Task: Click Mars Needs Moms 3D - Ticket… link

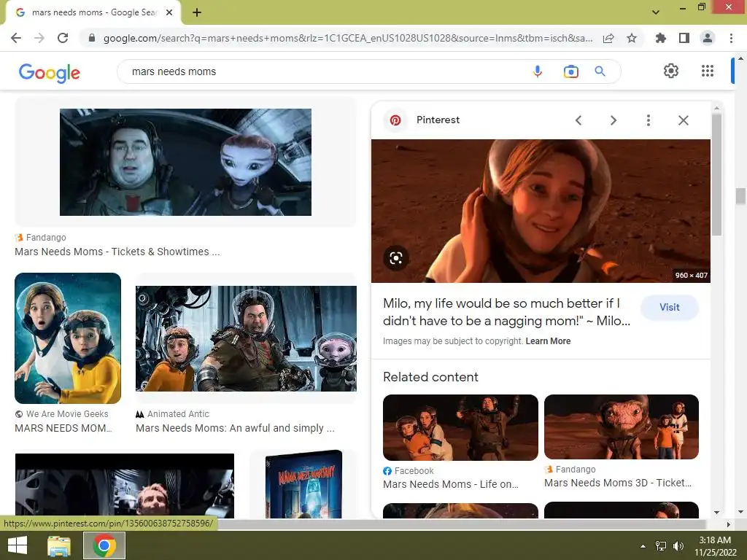Action: (617, 483)
